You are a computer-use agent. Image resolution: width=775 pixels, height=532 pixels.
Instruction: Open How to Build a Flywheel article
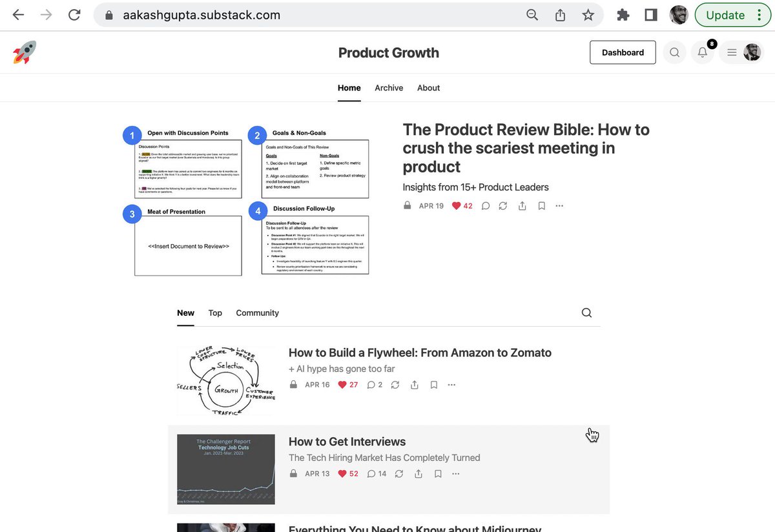420,353
